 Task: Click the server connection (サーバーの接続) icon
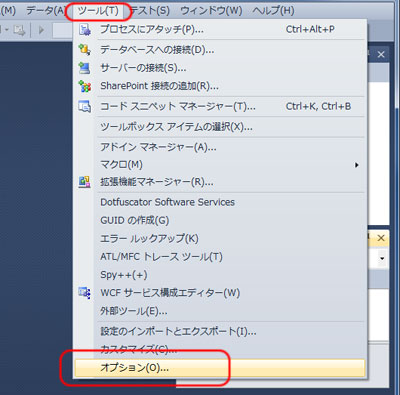pos(84,68)
